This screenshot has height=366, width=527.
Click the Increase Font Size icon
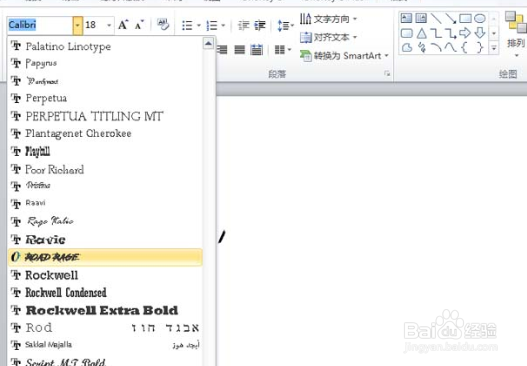pyautogui.click(x=123, y=25)
